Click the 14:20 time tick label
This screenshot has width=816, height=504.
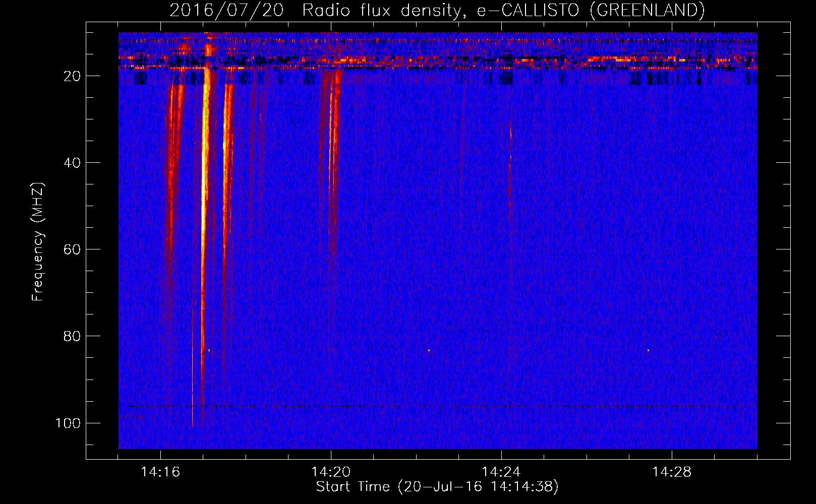click(331, 472)
